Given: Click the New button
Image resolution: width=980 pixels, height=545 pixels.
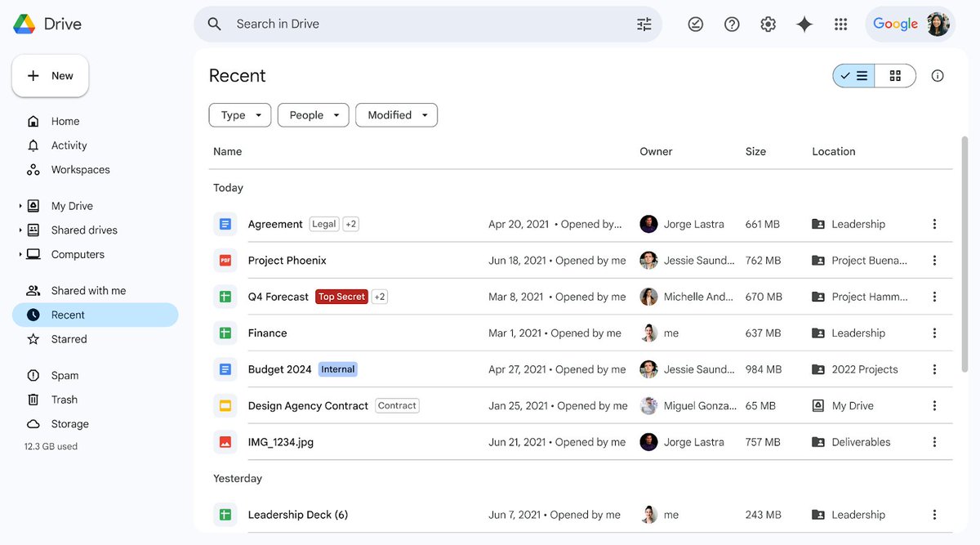Looking at the screenshot, I should point(50,75).
